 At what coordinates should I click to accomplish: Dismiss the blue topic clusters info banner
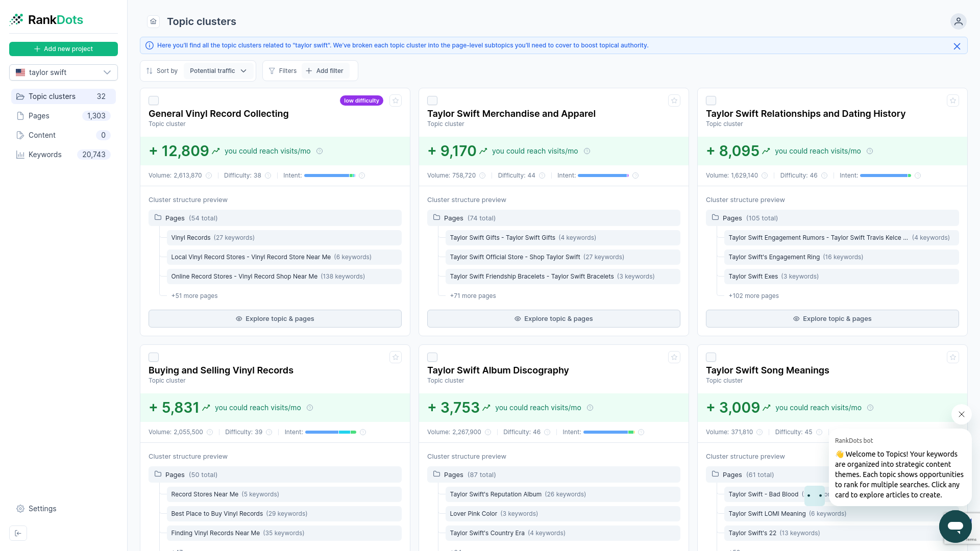pos(957,45)
